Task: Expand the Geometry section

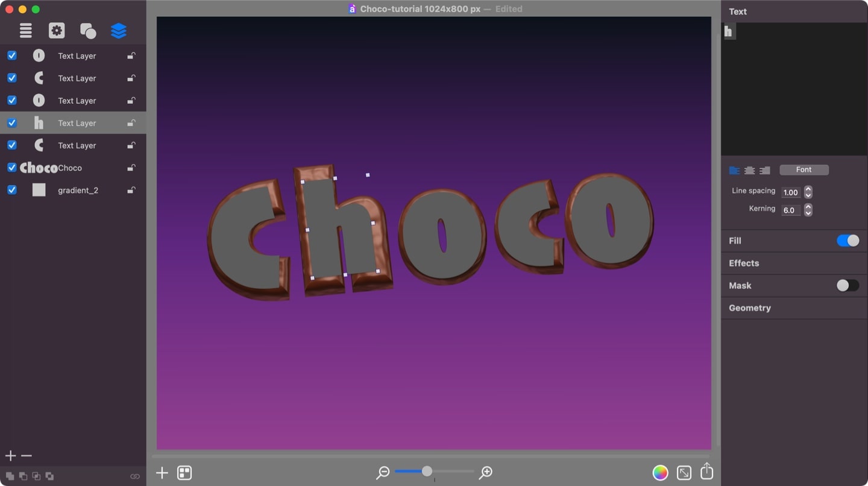Action: pos(749,308)
